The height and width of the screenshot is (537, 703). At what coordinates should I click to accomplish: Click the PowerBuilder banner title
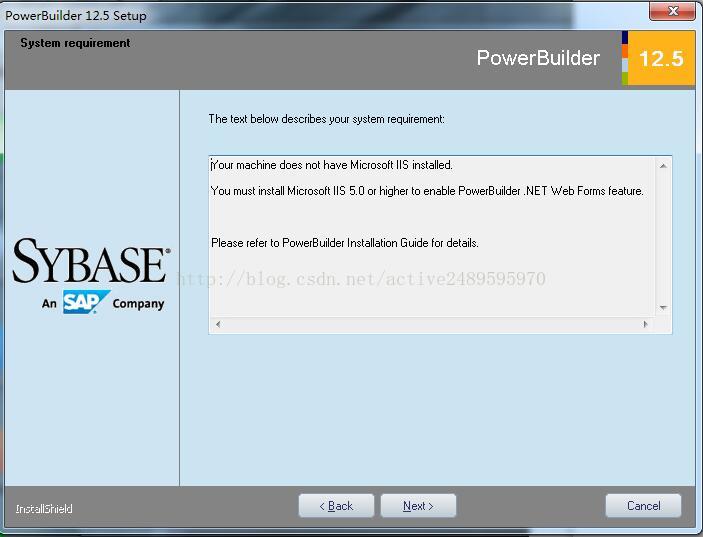(538, 58)
